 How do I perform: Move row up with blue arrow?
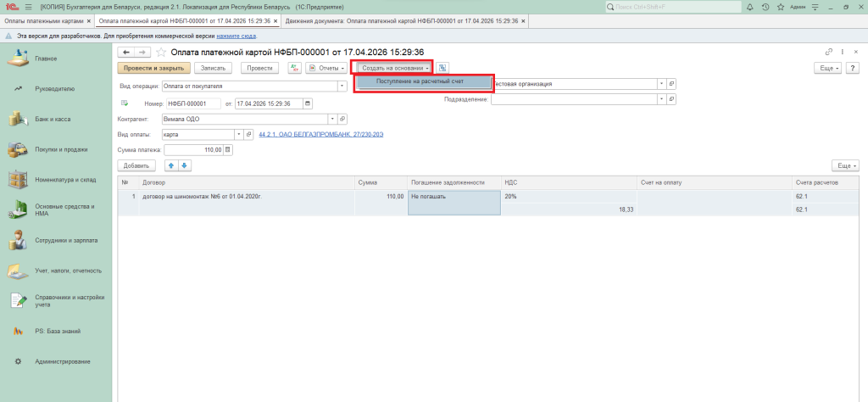(170, 165)
